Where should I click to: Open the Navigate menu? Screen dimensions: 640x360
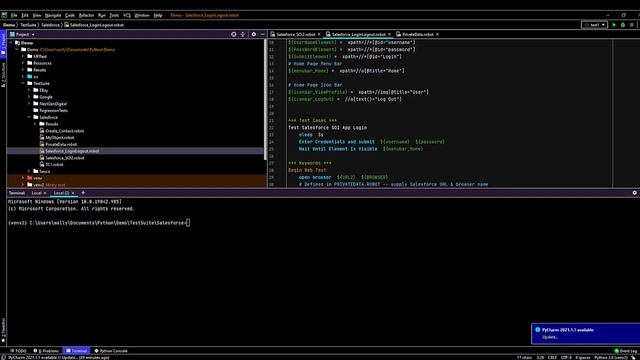coord(53,15)
